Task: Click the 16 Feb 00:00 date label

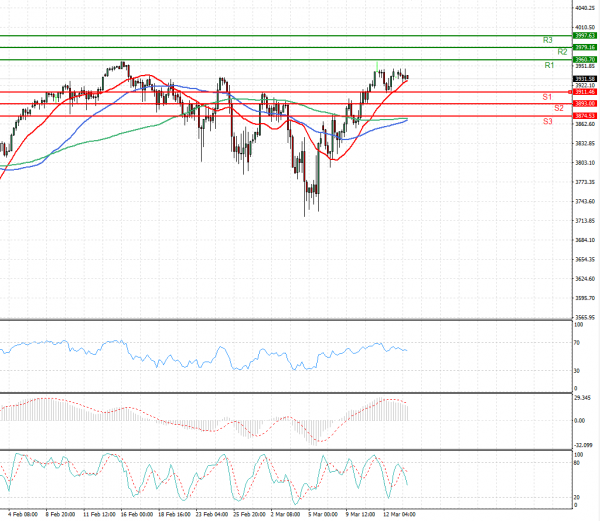Action: click(x=137, y=514)
